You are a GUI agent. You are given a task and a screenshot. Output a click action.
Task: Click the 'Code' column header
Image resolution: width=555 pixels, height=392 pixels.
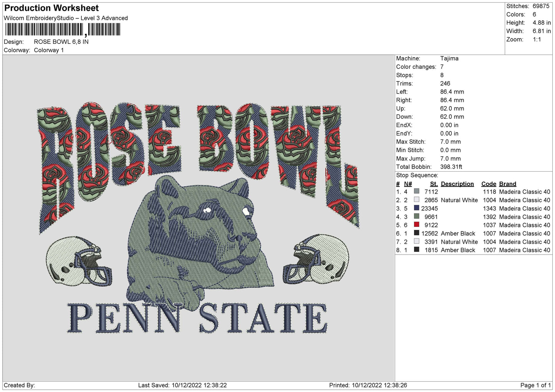489,184
